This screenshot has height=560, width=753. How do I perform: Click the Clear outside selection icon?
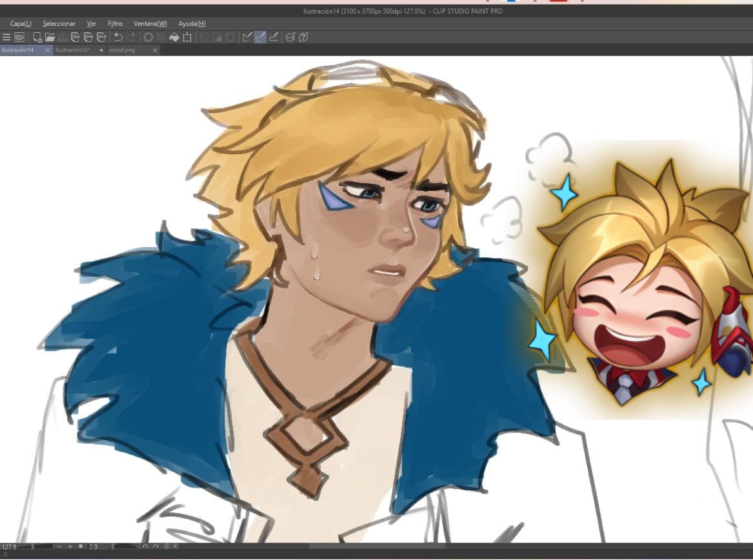click(x=161, y=37)
